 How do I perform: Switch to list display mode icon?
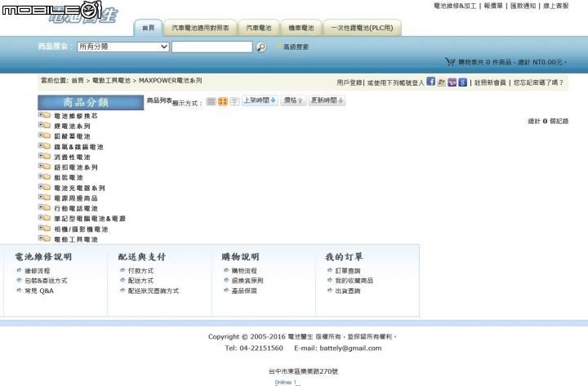pyautogui.click(x=212, y=101)
